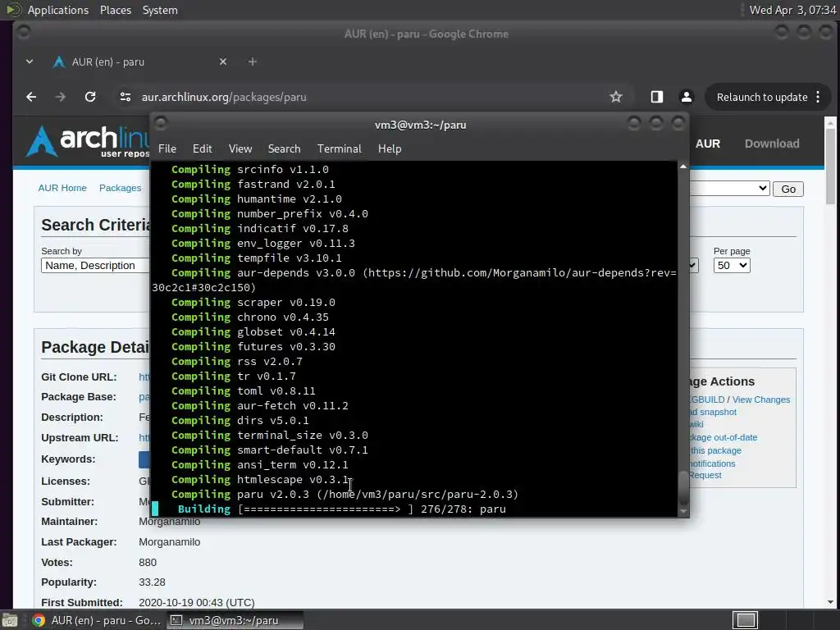Click terminal scrollbar up arrow
Viewport: 840px width, 630px height.
tap(683, 167)
